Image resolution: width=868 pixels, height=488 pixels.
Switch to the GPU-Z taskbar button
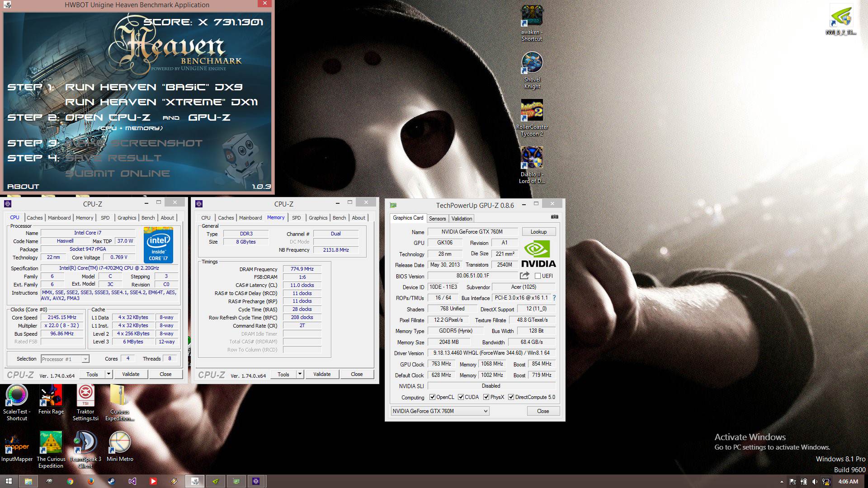coord(236,481)
